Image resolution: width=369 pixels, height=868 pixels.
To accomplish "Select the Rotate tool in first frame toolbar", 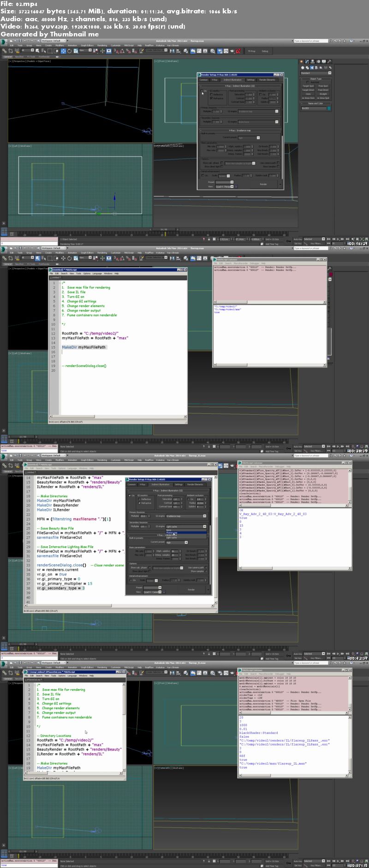I will pos(69,51).
